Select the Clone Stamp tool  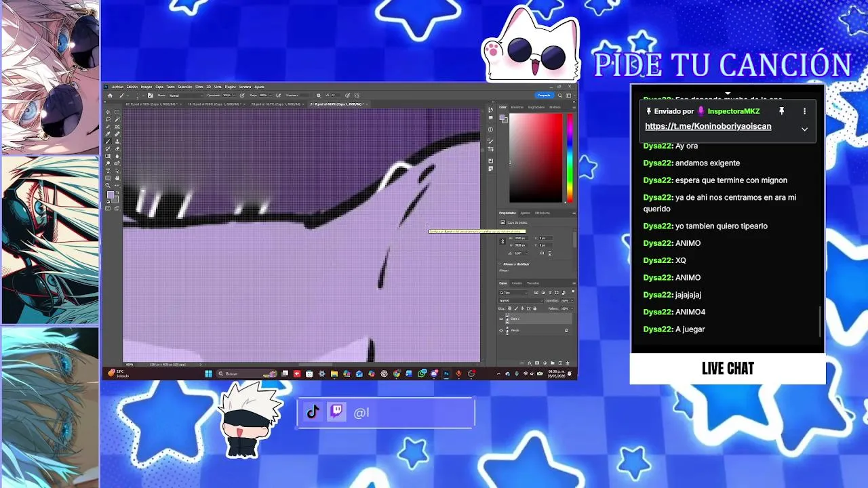coord(117,142)
